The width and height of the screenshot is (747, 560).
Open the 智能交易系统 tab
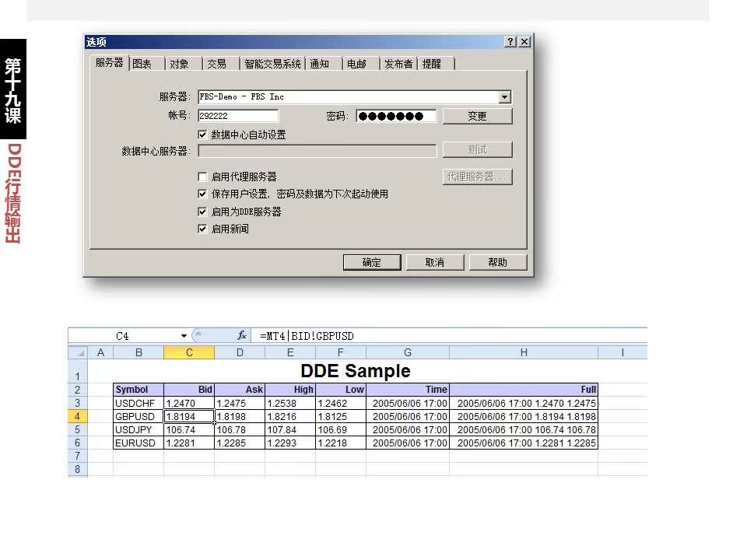coord(272,64)
